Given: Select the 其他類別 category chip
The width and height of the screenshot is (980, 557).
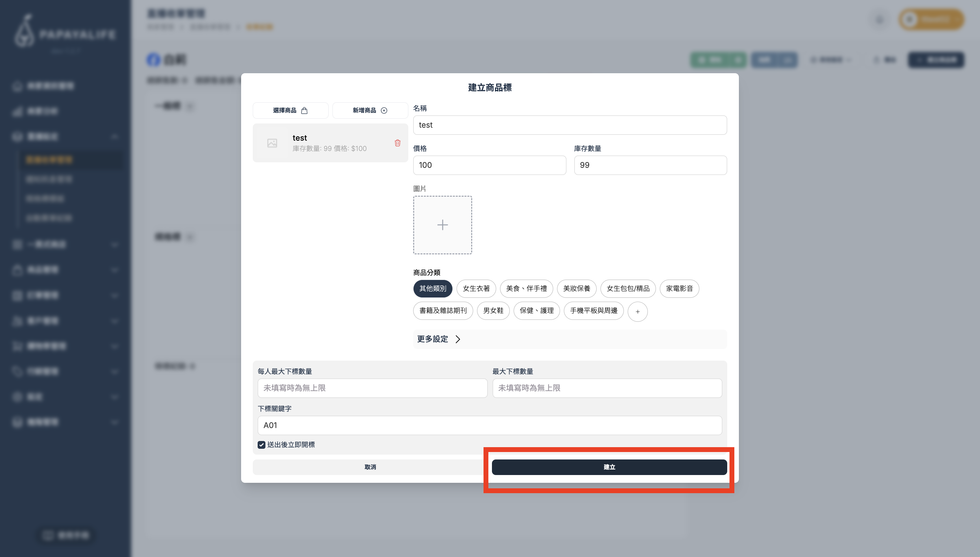Looking at the screenshot, I should click(433, 288).
